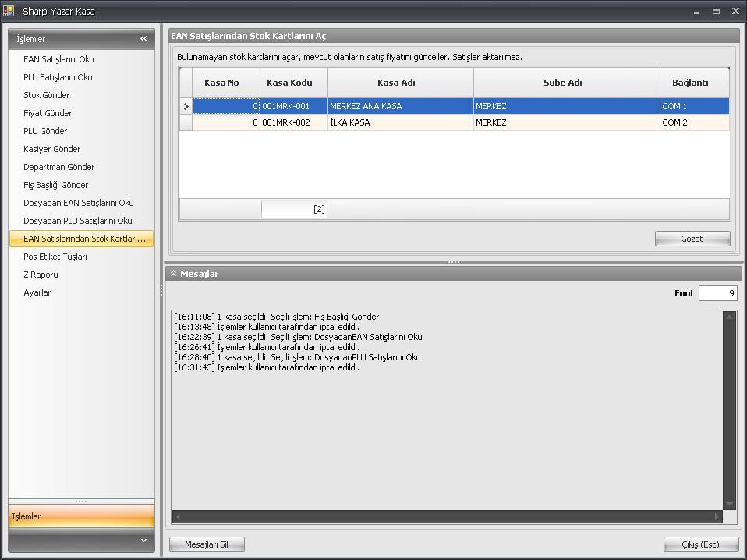The image size is (747, 560).
Task: Click the [16:22:39] log message line
Action: click(x=298, y=337)
